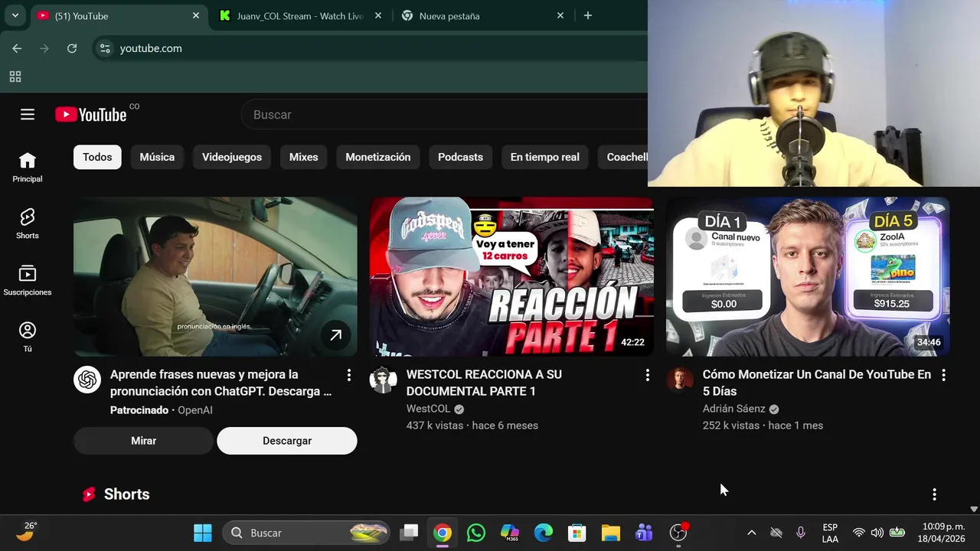Viewport: 980px width, 551px height.
Task: Click the Descargar button on the ad
Action: pos(287,441)
